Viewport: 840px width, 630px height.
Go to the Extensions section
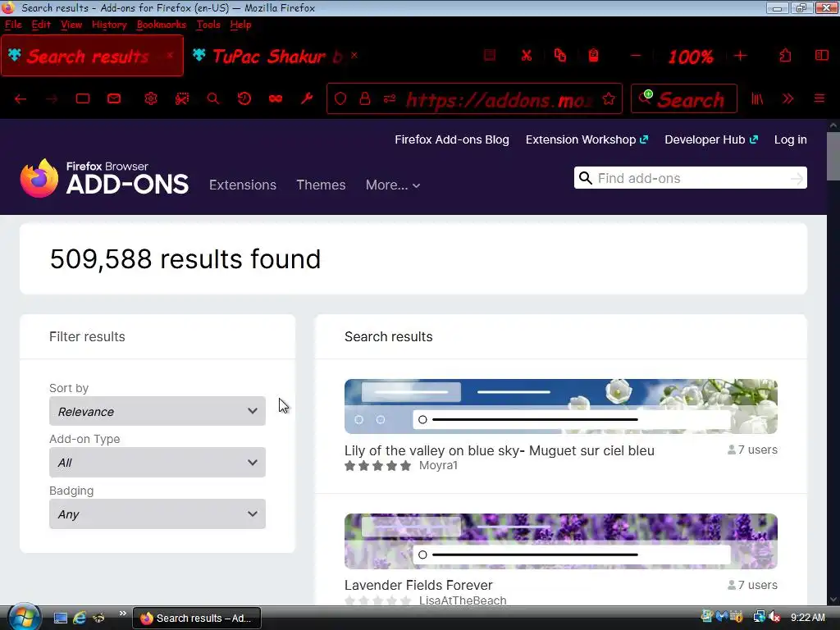[243, 185]
